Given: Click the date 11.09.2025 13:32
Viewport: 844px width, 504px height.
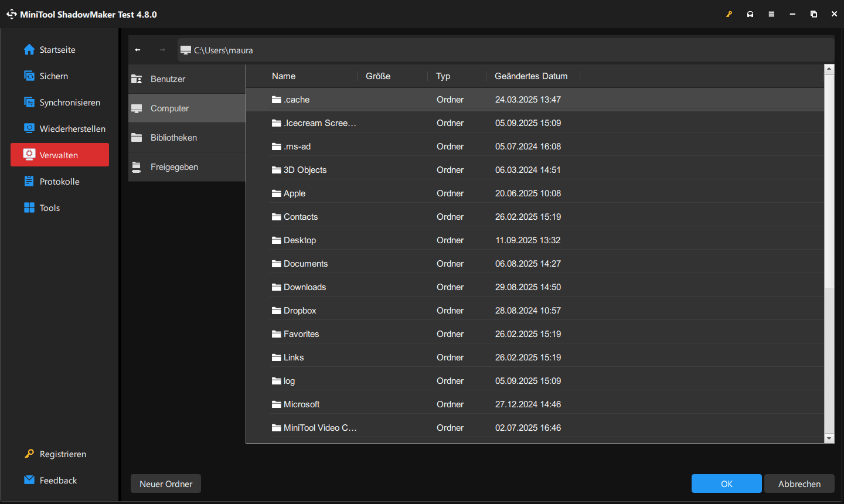Looking at the screenshot, I should pos(527,240).
